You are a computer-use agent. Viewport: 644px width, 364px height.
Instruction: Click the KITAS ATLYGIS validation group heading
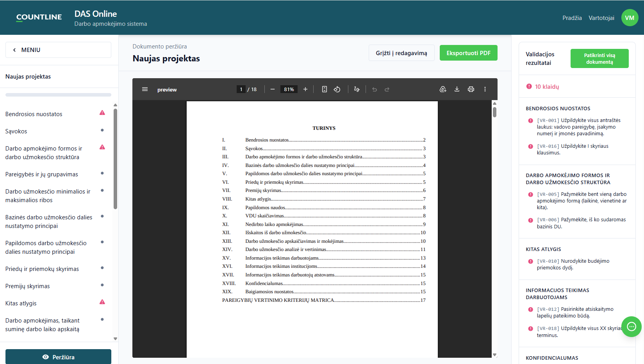pyautogui.click(x=543, y=249)
